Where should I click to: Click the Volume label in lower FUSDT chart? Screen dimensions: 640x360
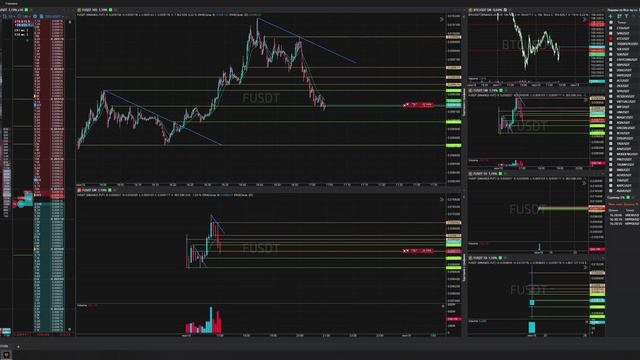[82, 305]
